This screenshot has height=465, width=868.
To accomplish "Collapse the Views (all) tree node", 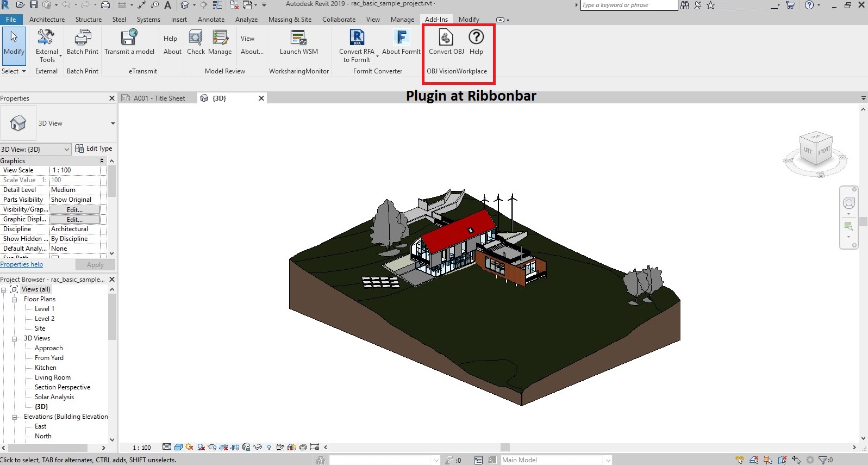I will click(4, 290).
